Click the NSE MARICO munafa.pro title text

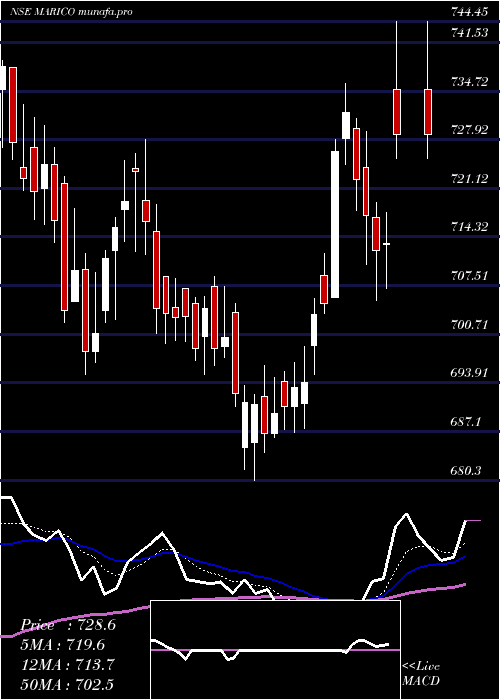[x=71, y=12]
